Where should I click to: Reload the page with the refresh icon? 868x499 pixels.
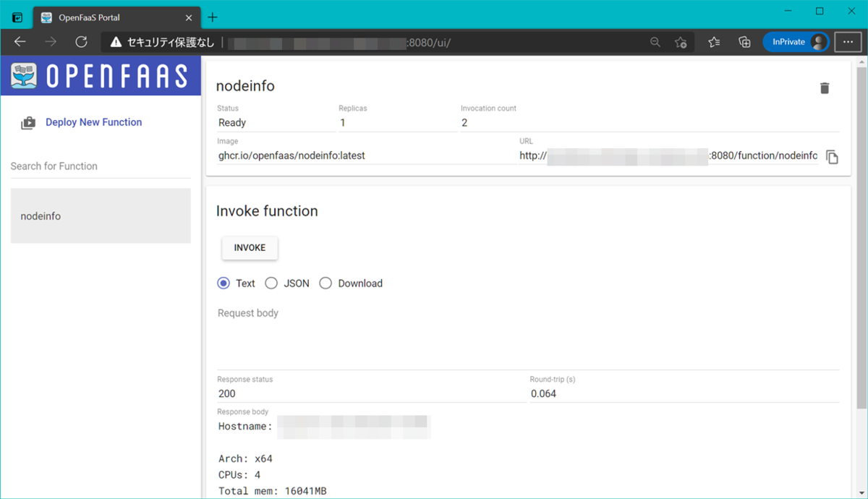click(81, 42)
